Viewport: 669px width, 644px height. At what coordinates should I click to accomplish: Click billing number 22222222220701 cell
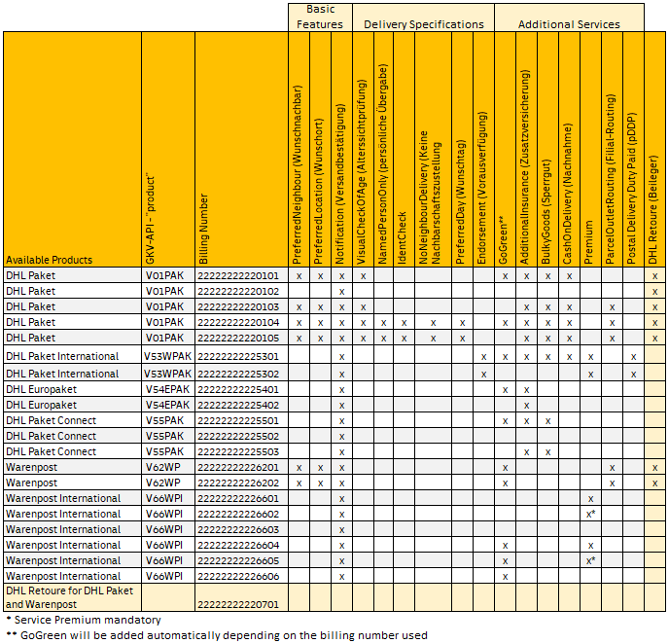coord(237,604)
